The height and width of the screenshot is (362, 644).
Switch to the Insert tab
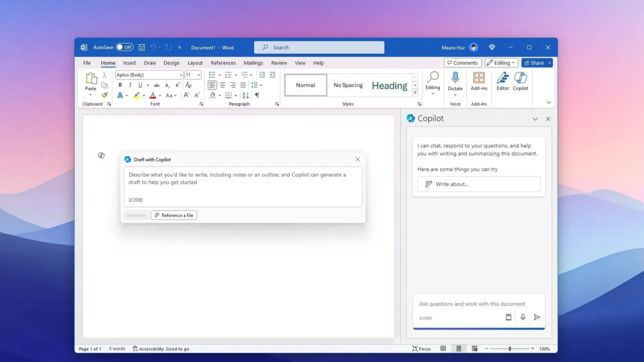pos(129,63)
